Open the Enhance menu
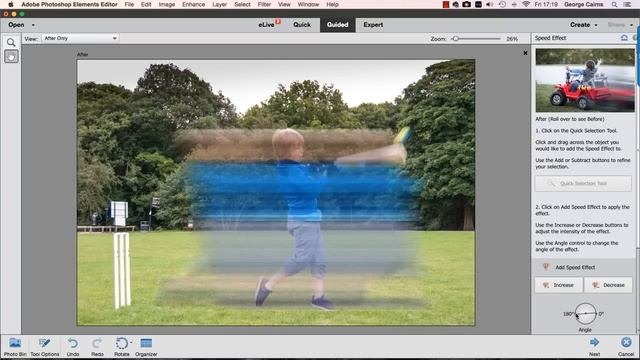The image size is (640, 360). pos(193,4)
